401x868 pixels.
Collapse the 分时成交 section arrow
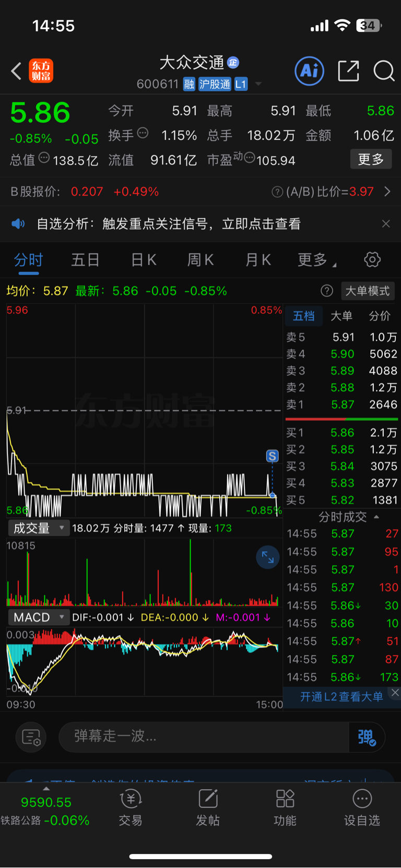tap(376, 517)
